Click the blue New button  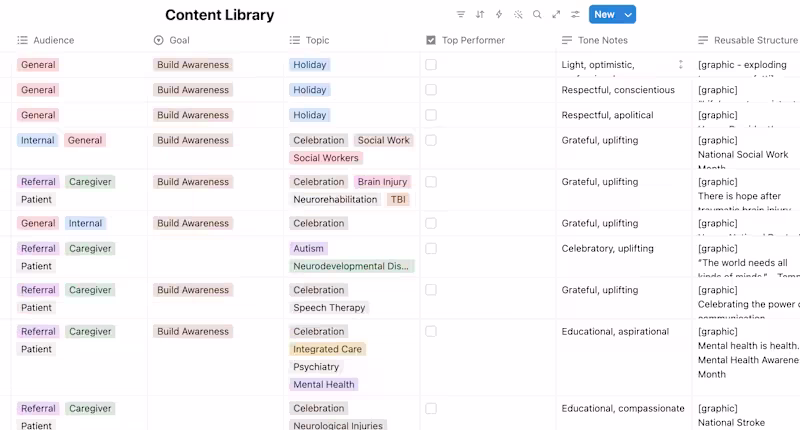(605, 14)
